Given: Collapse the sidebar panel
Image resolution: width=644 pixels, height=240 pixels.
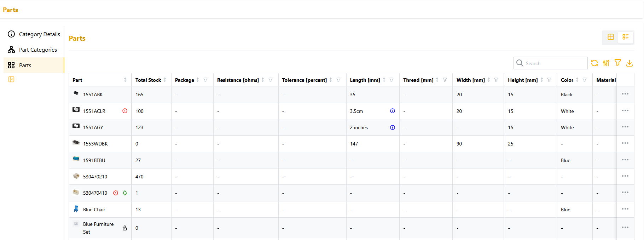Looking at the screenshot, I should coord(11,79).
